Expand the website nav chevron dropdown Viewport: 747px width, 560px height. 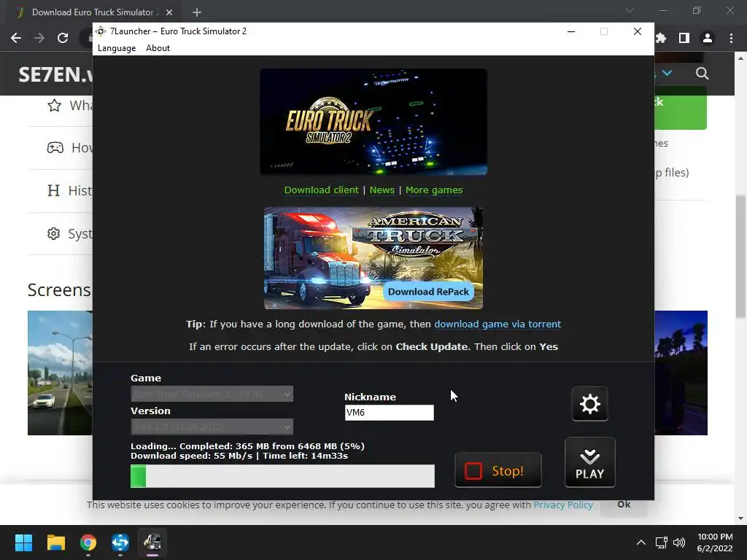(x=667, y=74)
